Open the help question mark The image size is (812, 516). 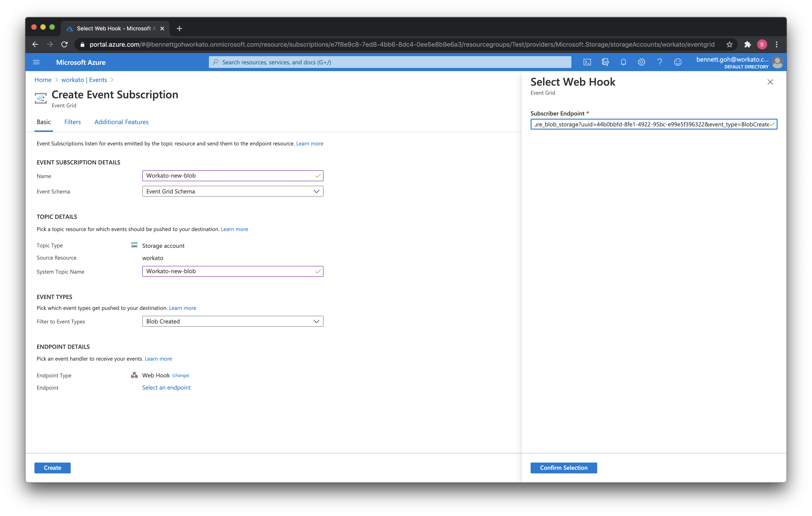coord(660,62)
